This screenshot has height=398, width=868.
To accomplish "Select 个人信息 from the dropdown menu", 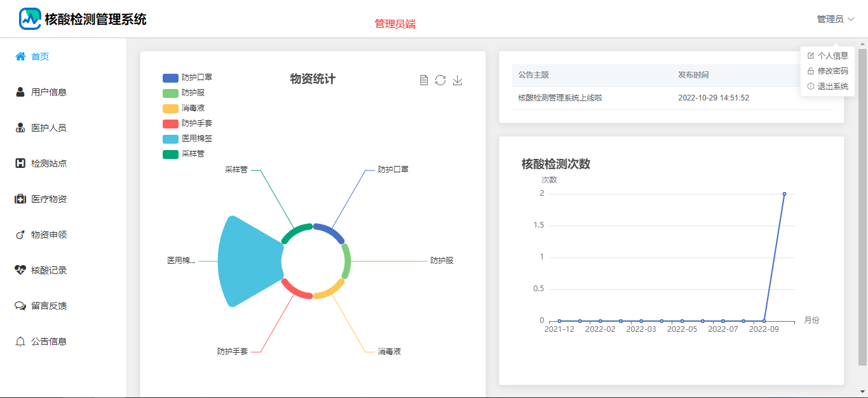I will [832, 56].
